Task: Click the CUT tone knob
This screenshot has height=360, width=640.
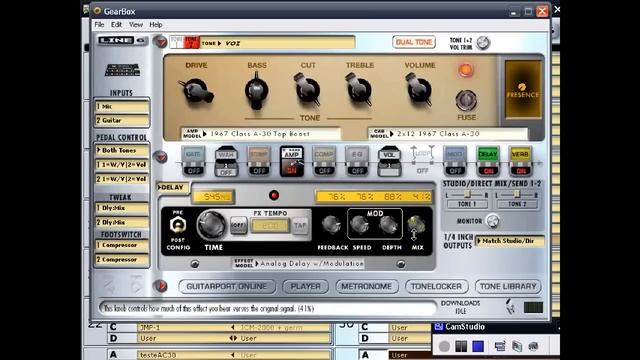Action: pos(307,89)
